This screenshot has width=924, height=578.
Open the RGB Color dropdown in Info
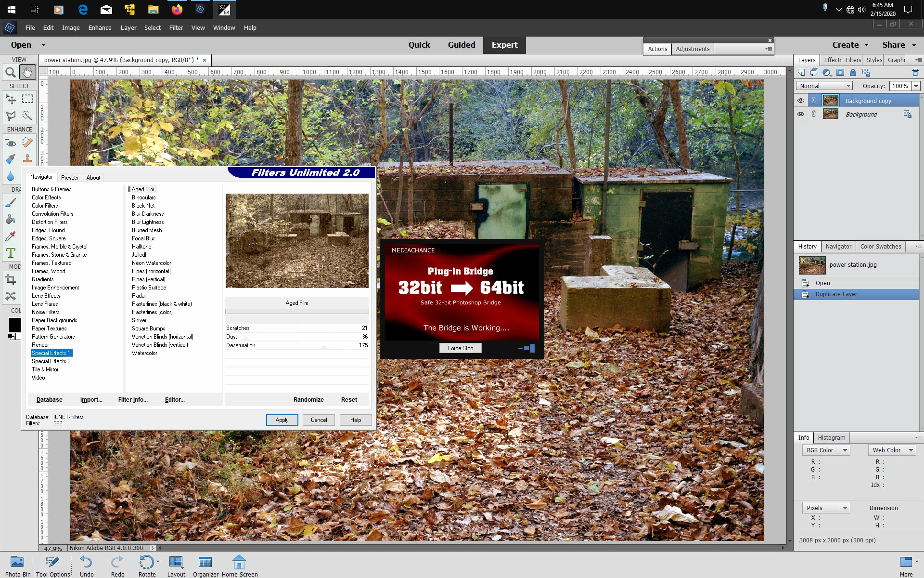tap(826, 450)
